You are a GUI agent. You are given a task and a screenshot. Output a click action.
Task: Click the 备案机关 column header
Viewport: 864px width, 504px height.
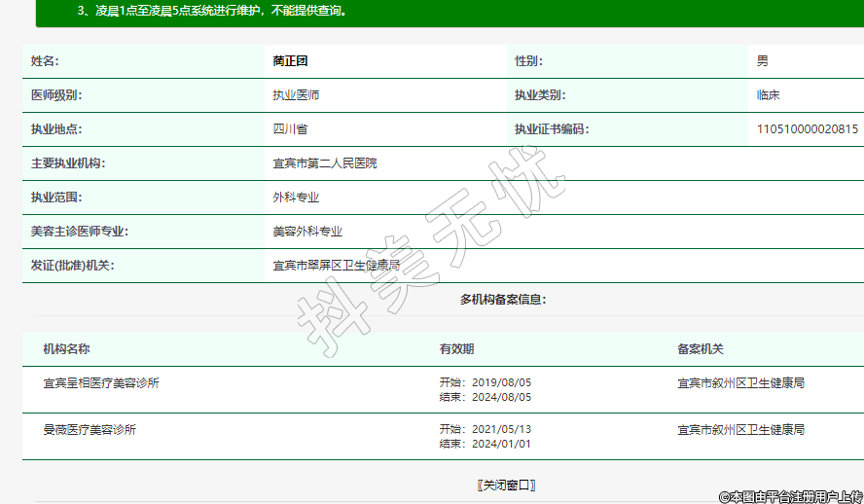tap(701, 349)
